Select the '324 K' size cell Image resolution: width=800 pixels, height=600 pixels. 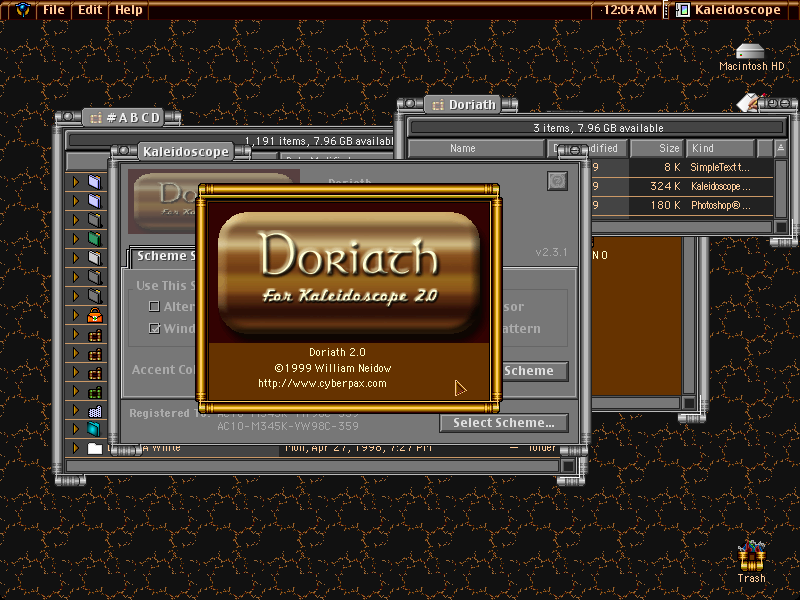[x=665, y=186]
